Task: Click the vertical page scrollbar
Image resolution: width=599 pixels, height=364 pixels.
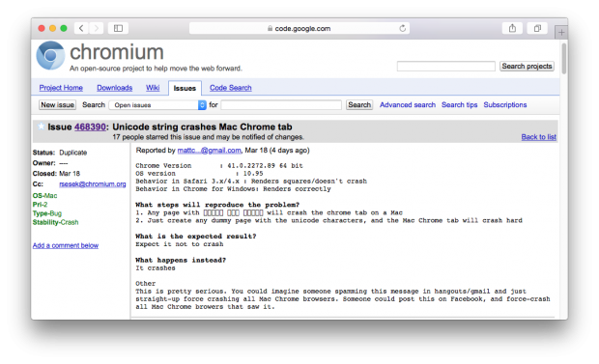Action: point(564,59)
